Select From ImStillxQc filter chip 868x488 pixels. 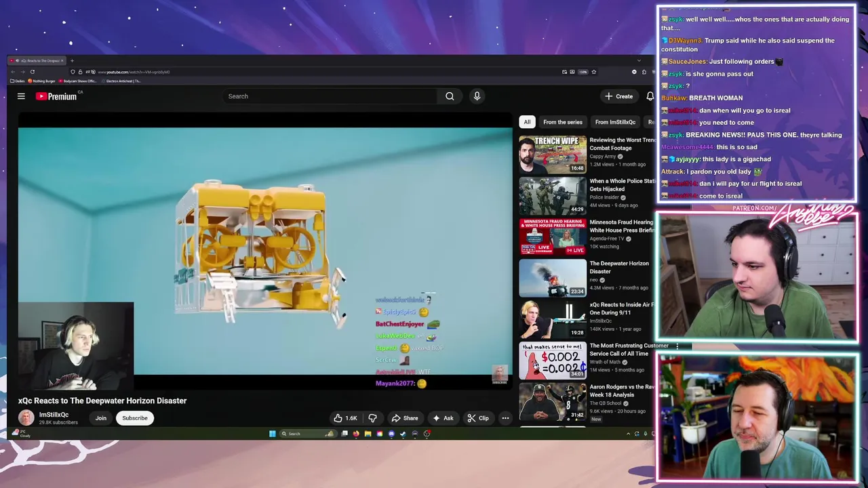tap(616, 122)
